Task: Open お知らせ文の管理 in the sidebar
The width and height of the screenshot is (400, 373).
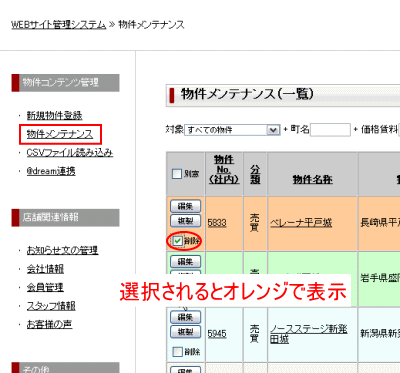Action: point(62,250)
